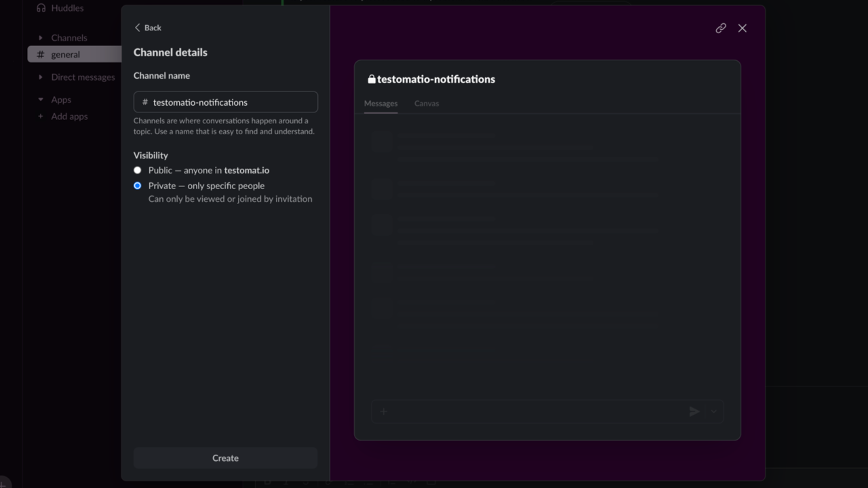Expand the Channels section
Image resolution: width=868 pixels, height=488 pixels.
(41, 37)
